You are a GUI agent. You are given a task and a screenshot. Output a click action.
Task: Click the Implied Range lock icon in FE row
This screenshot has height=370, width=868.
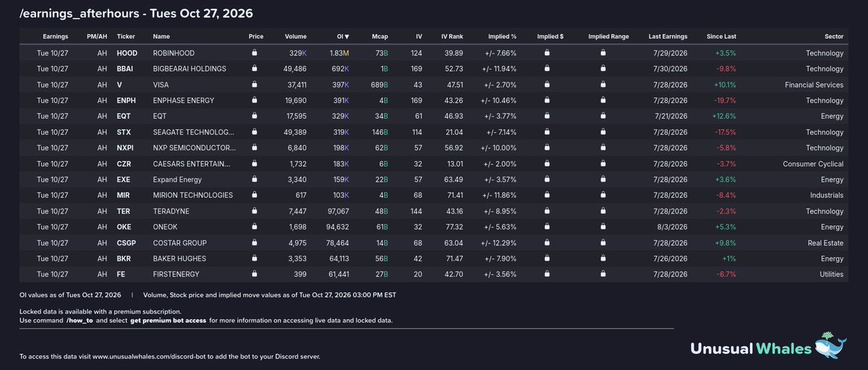603,274
